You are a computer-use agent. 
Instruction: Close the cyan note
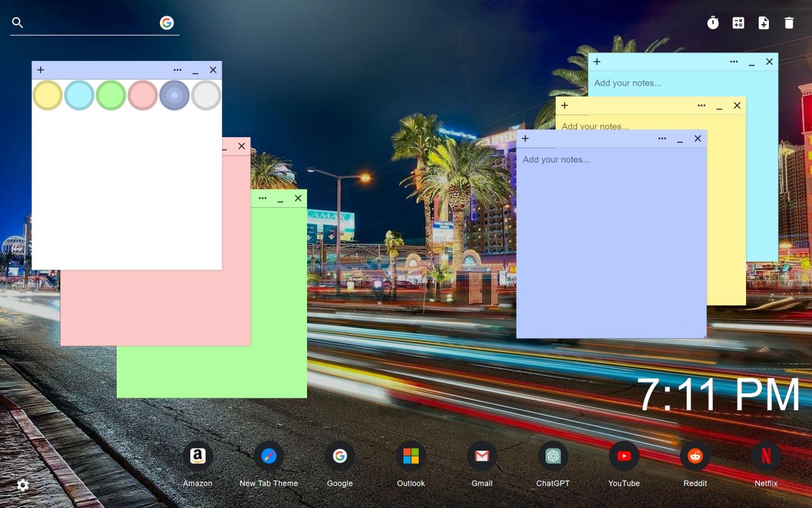coord(769,62)
